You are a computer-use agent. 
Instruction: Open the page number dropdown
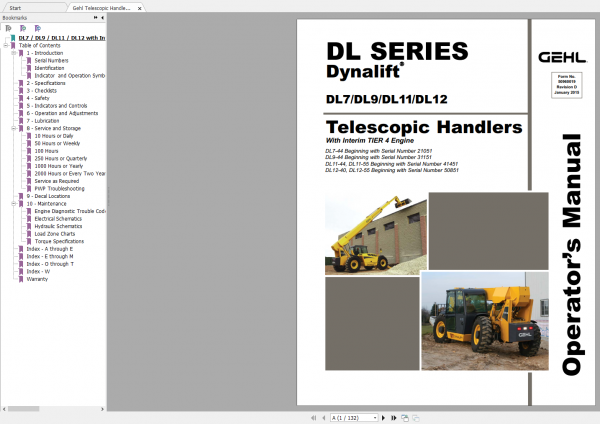coord(375,418)
